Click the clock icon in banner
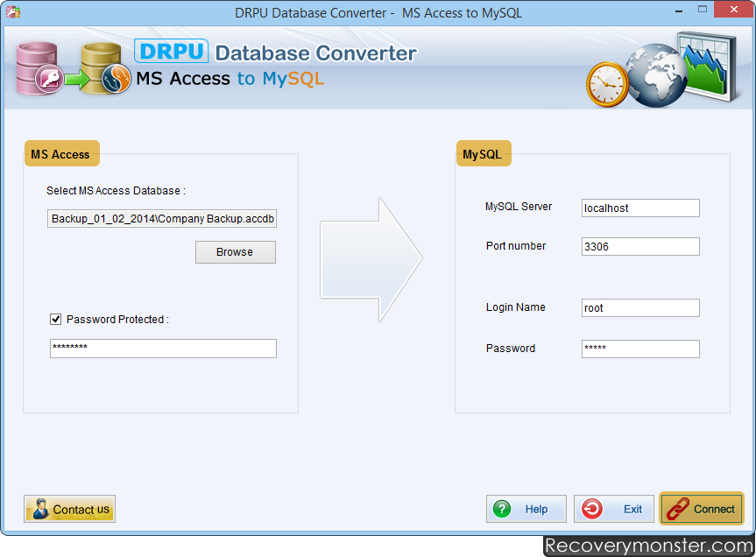 607,84
